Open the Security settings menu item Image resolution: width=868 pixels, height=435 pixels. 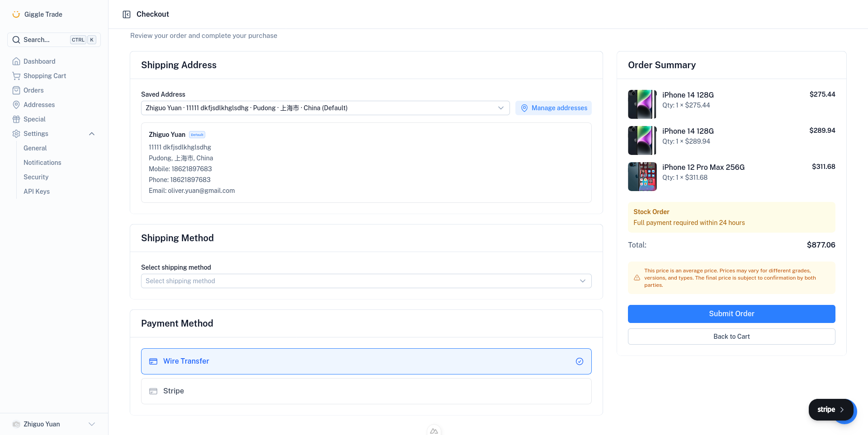click(36, 177)
